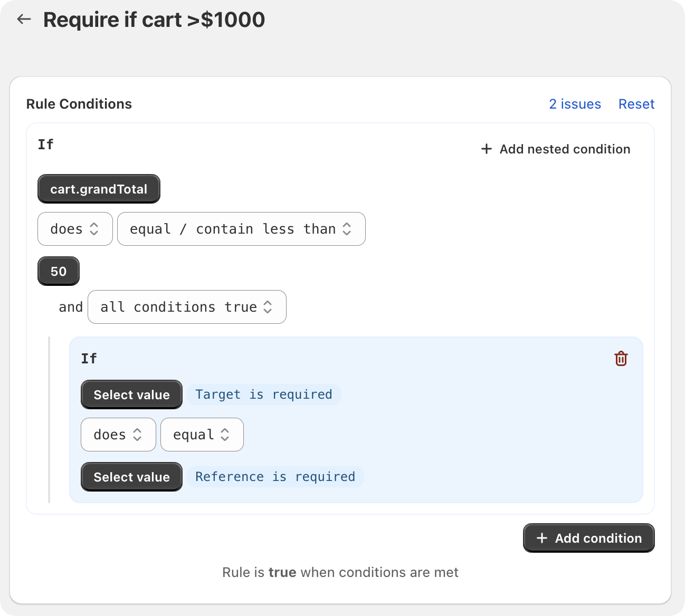Click the chevron on all conditions true selector
This screenshot has width=685, height=616.
tap(268, 307)
